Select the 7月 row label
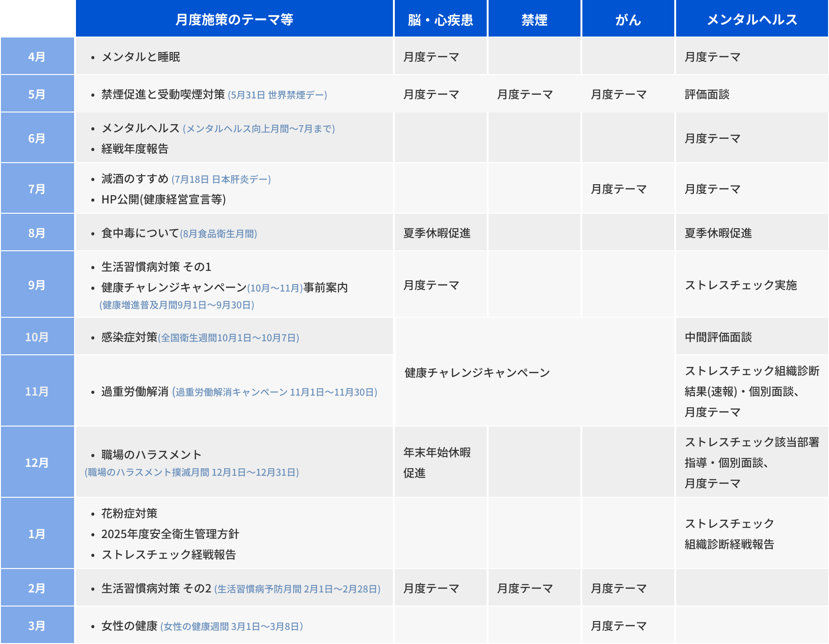This screenshot has width=829, height=644. coord(37,188)
